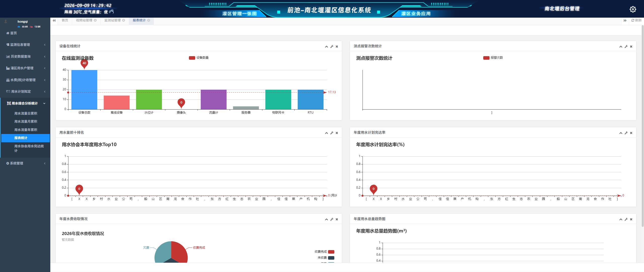Image resolution: width=644 pixels, height=272 pixels.
Task: Collapse the 设备在线统计 panel
Action: [x=327, y=47]
